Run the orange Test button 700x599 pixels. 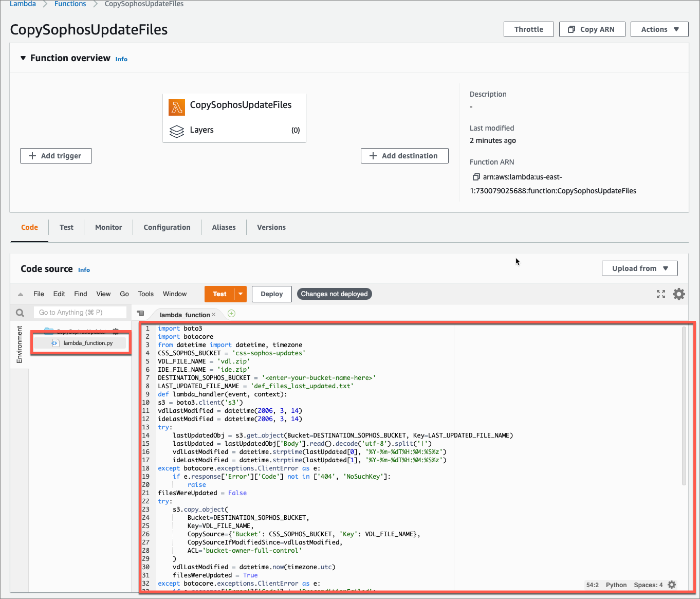pyautogui.click(x=219, y=294)
